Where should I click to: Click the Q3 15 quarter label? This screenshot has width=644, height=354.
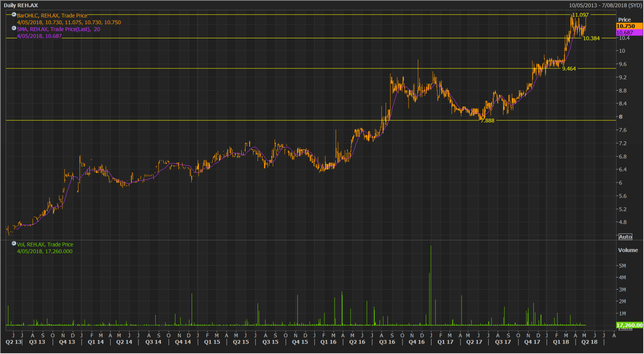tap(270, 342)
